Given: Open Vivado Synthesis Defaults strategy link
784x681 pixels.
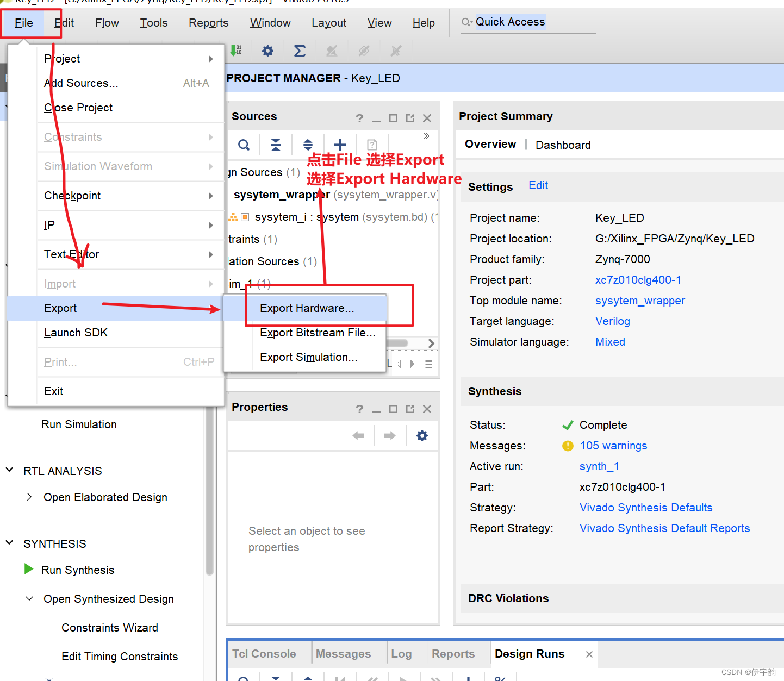Looking at the screenshot, I should click(x=646, y=508).
